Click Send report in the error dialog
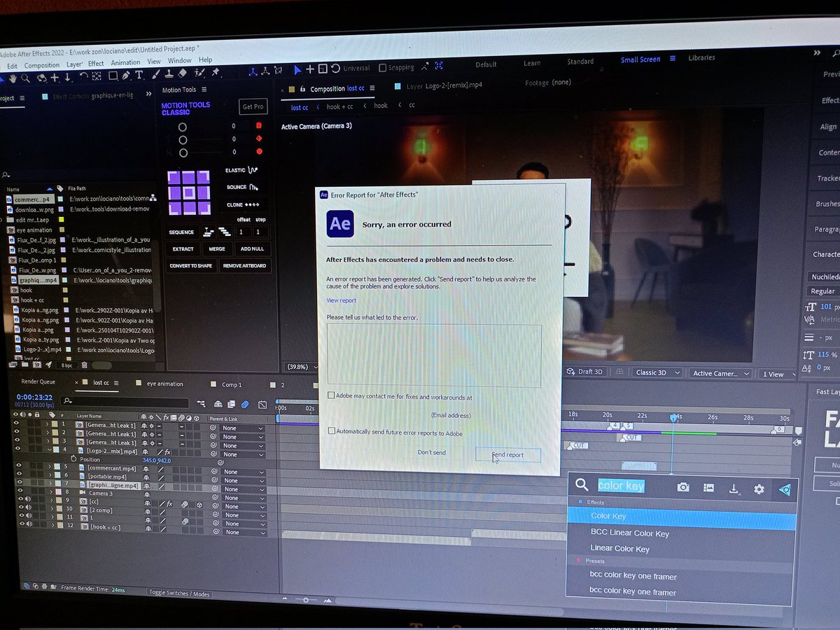The width and height of the screenshot is (840, 630). point(507,454)
